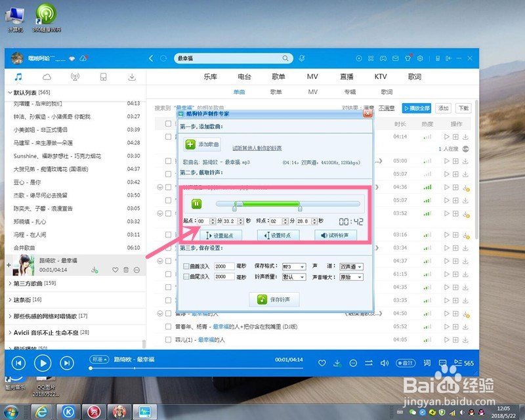This screenshot has width=525, height=420.
Task: Show lyrics with 词 button
Action: click(x=427, y=363)
